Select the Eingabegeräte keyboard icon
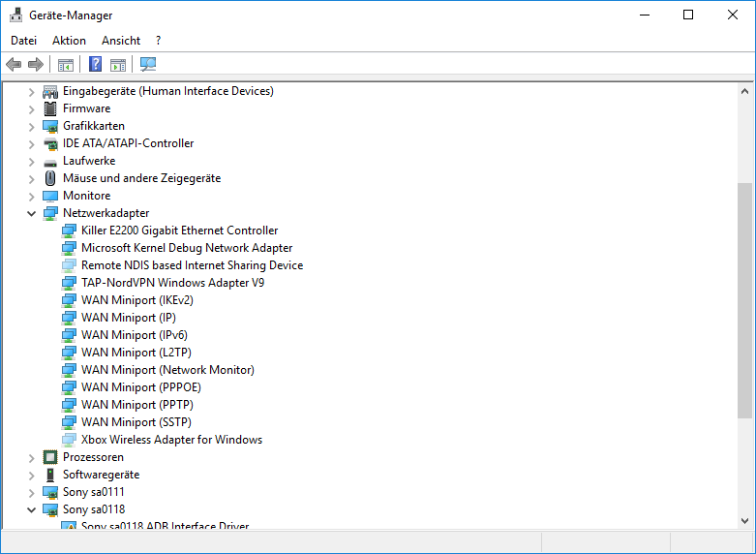 coord(50,91)
